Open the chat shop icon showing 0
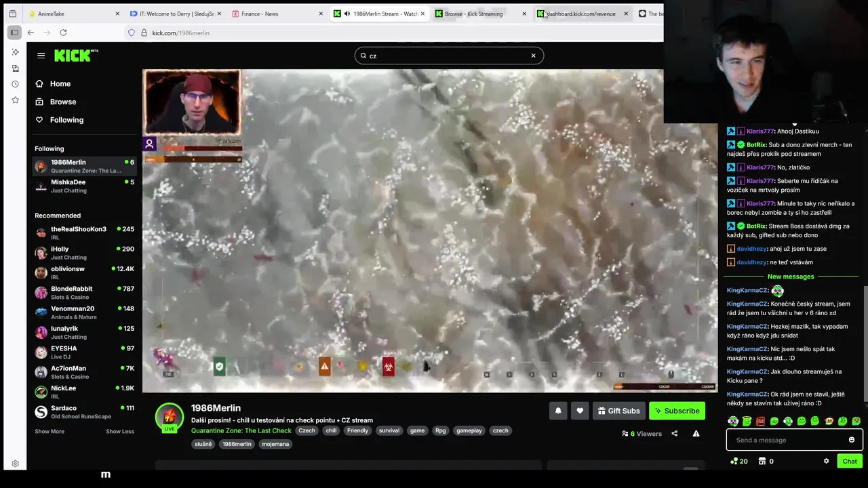This screenshot has height=488, width=868. point(766,462)
